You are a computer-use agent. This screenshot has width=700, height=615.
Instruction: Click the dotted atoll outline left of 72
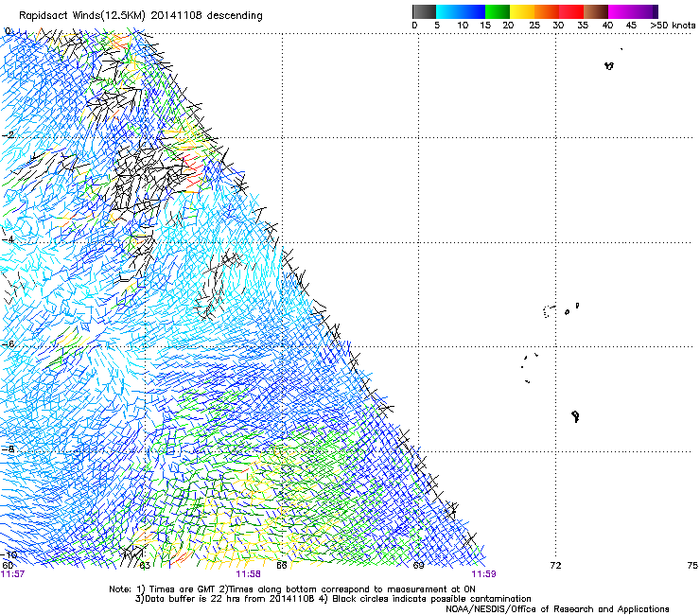(x=549, y=311)
